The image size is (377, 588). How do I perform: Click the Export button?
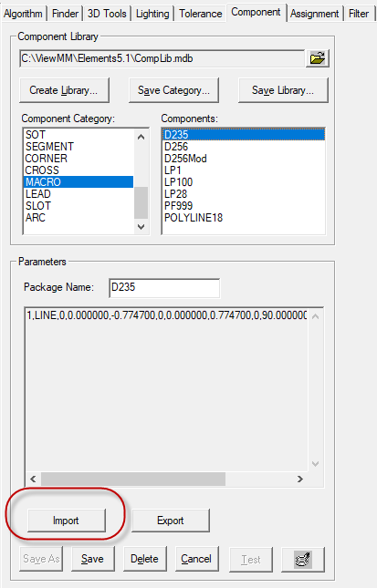[x=170, y=521]
